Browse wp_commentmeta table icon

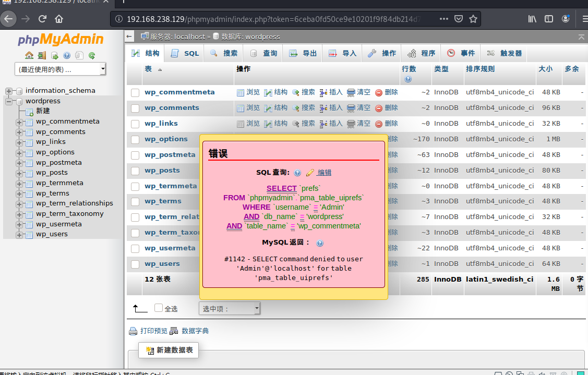point(241,93)
